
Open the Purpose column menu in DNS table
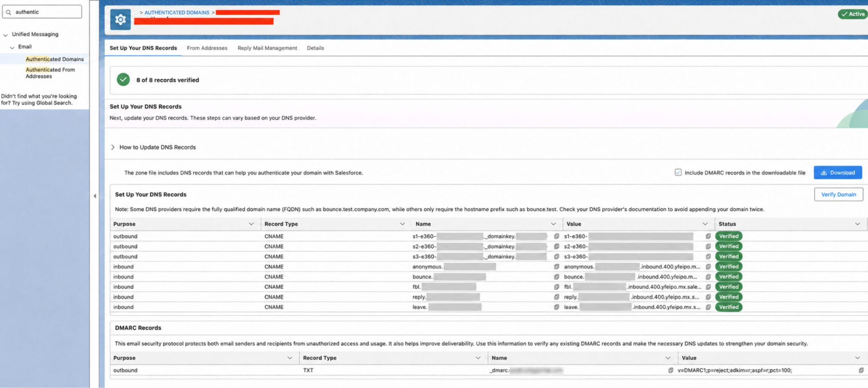coord(251,224)
